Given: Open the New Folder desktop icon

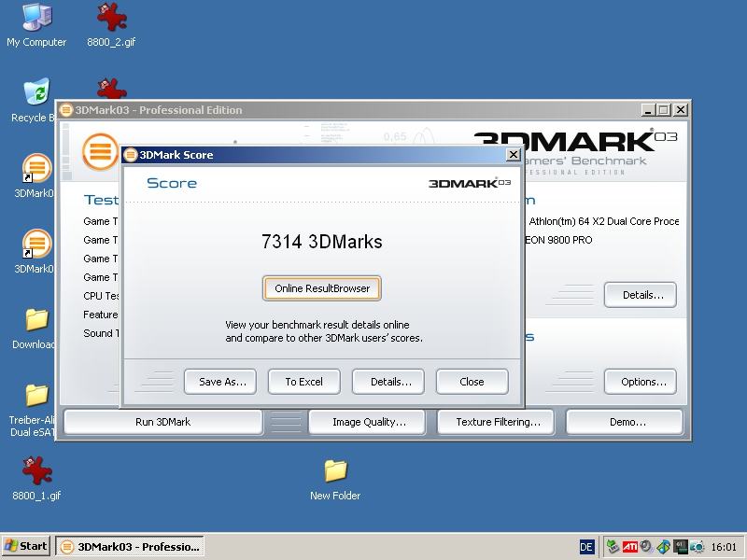Looking at the screenshot, I should [335, 480].
